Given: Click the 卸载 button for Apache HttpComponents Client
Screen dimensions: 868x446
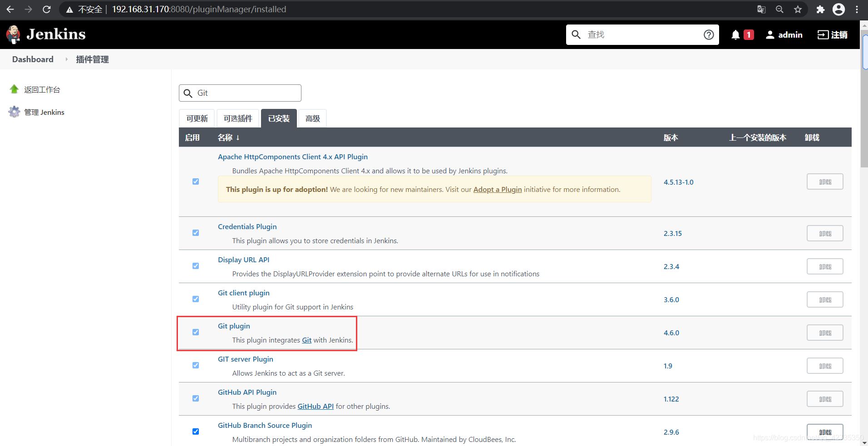Looking at the screenshot, I should (x=825, y=181).
